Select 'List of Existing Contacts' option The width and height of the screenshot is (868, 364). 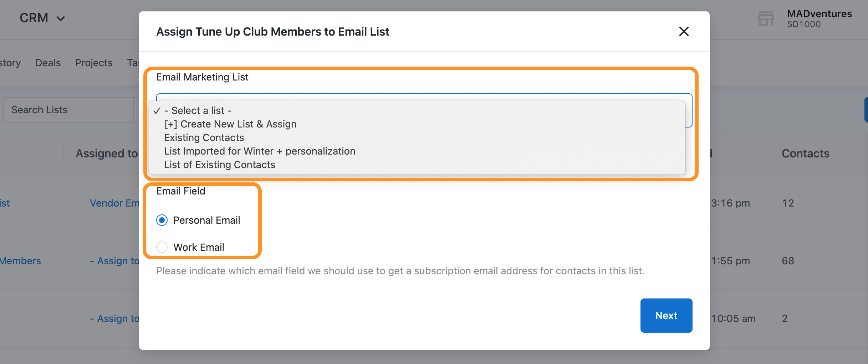tap(220, 165)
